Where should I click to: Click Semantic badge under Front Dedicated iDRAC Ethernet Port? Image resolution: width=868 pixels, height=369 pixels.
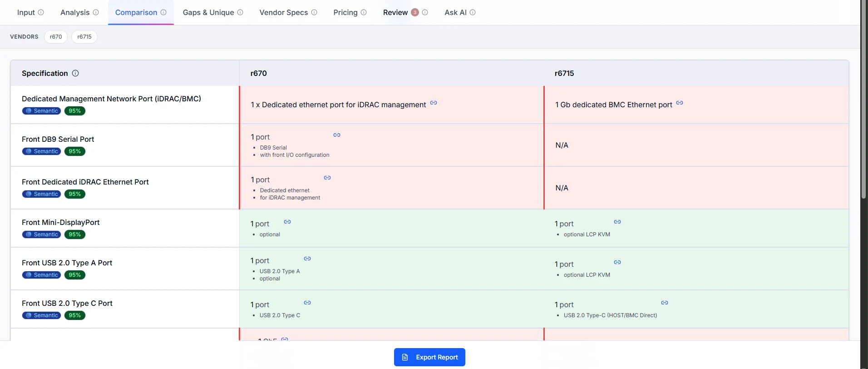(x=42, y=194)
